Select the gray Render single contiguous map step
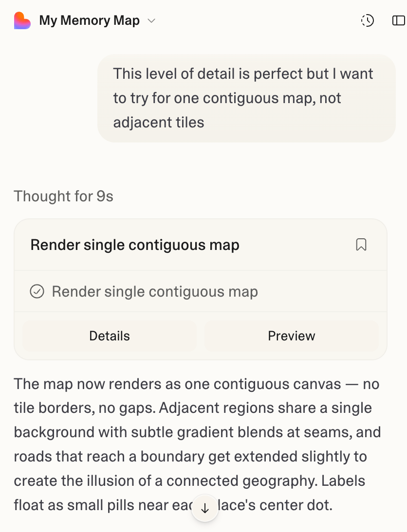The width and height of the screenshot is (407, 532). (154, 291)
